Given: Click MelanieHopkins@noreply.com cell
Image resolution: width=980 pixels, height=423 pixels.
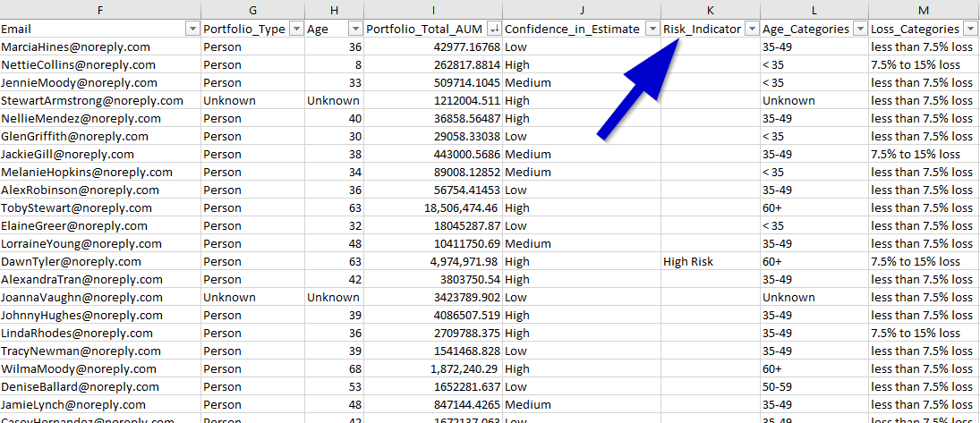Looking at the screenshot, I should click(x=100, y=173).
